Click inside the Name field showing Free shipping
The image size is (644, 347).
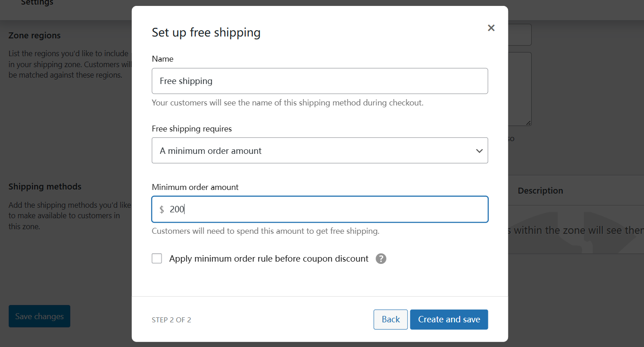coord(319,81)
